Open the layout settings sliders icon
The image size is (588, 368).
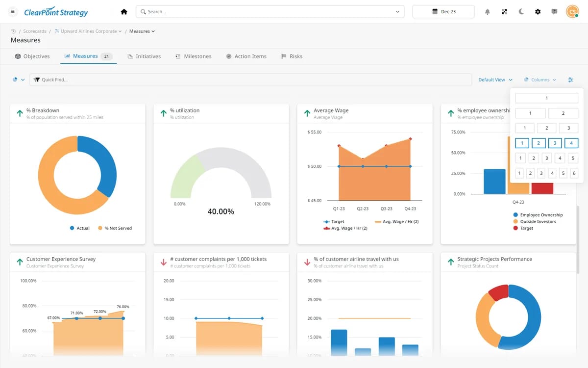pos(571,79)
